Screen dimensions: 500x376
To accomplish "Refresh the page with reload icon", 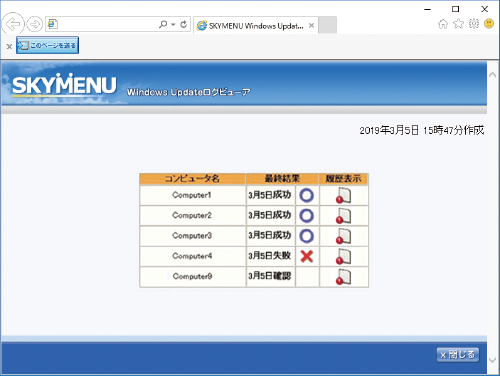I will coord(183,24).
